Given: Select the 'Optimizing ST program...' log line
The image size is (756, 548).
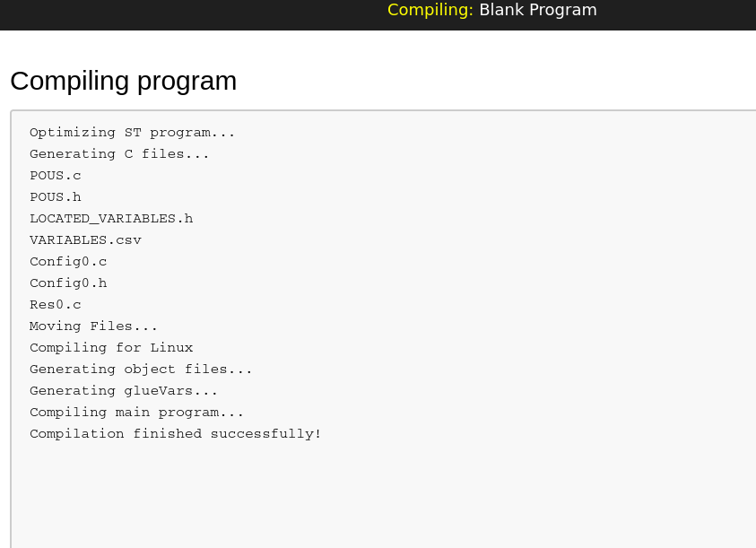Looking at the screenshot, I should pyautogui.click(x=132, y=132).
